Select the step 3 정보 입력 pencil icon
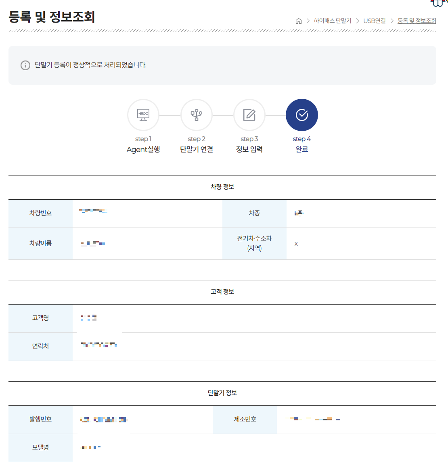Image resolution: width=448 pixels, height=476 pixels. 249,115
